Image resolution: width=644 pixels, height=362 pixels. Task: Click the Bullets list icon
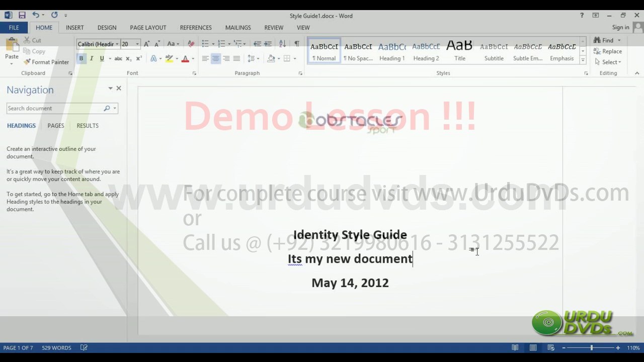click(205, 44)
